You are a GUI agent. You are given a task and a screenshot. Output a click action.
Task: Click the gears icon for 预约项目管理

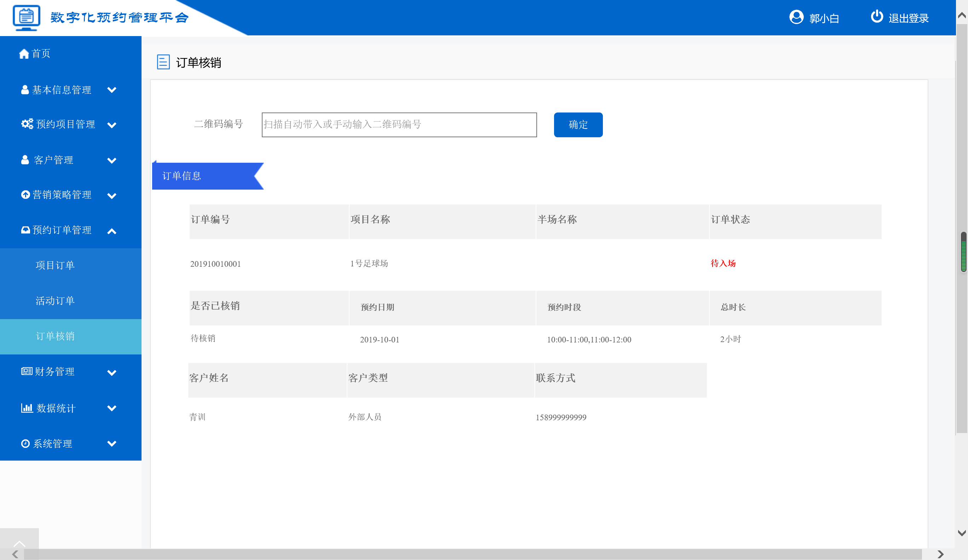point(27,124)
